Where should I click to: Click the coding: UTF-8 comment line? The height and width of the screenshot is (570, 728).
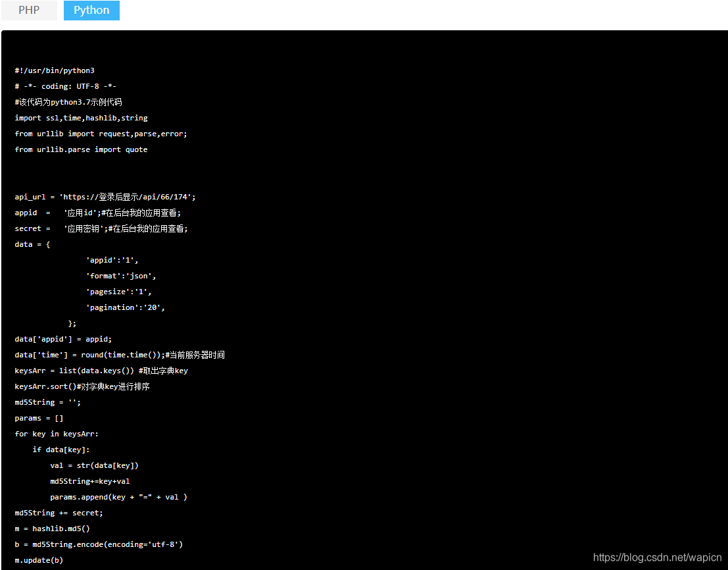[66, 86]
